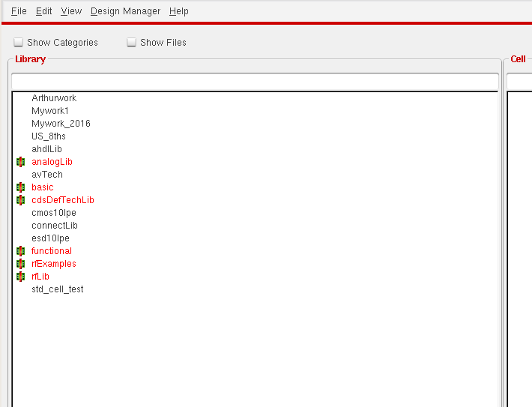
Task: Select the Arthurwork library
Action: (54, 98)
